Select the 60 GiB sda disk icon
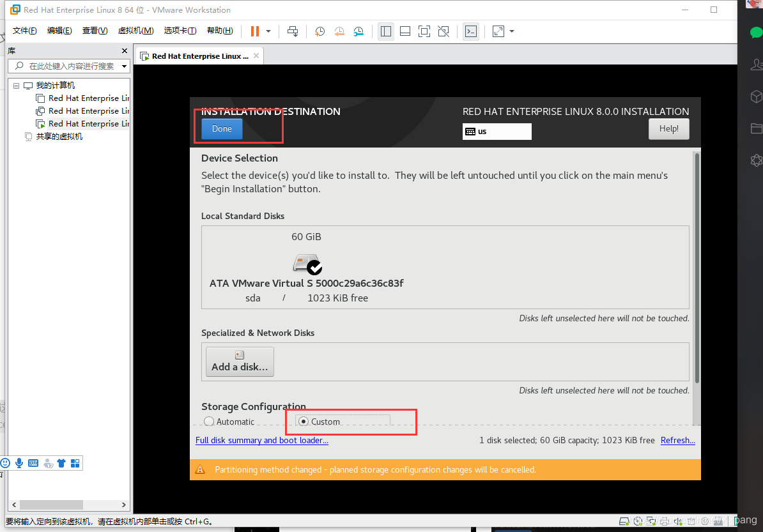763x532 pixels. (x=307, y=264)
